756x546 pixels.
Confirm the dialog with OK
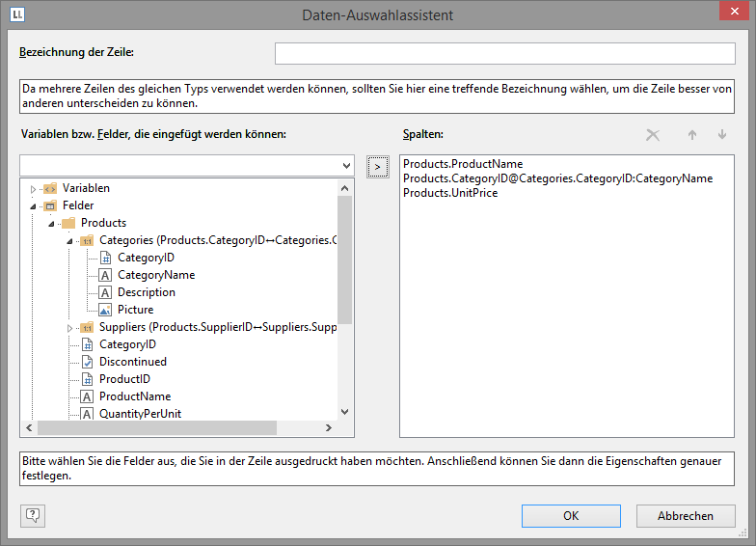tap(571, 516)
